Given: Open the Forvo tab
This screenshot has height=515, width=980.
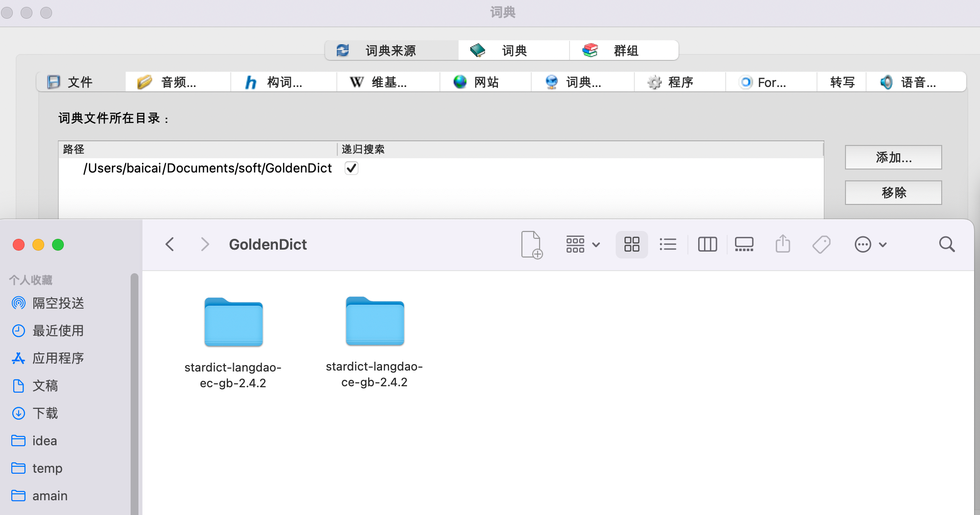Looking at the screenshot, I should [771, 82].
